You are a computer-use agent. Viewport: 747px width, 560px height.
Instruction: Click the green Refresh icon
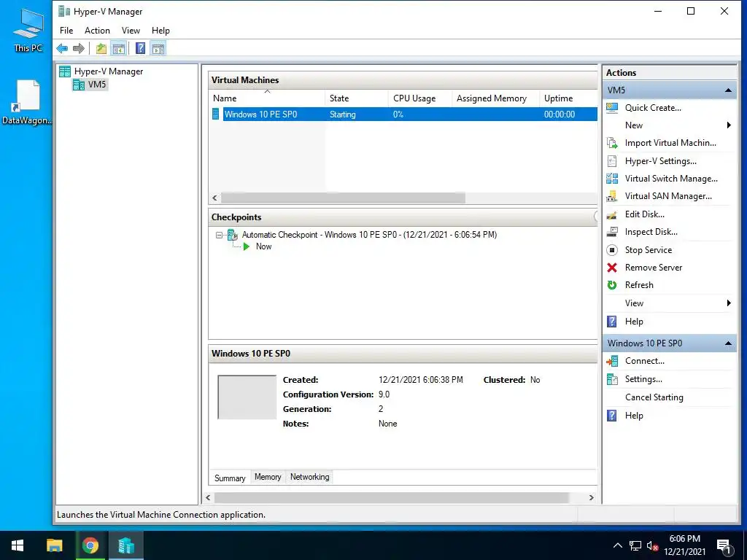[x=612, y=285]
